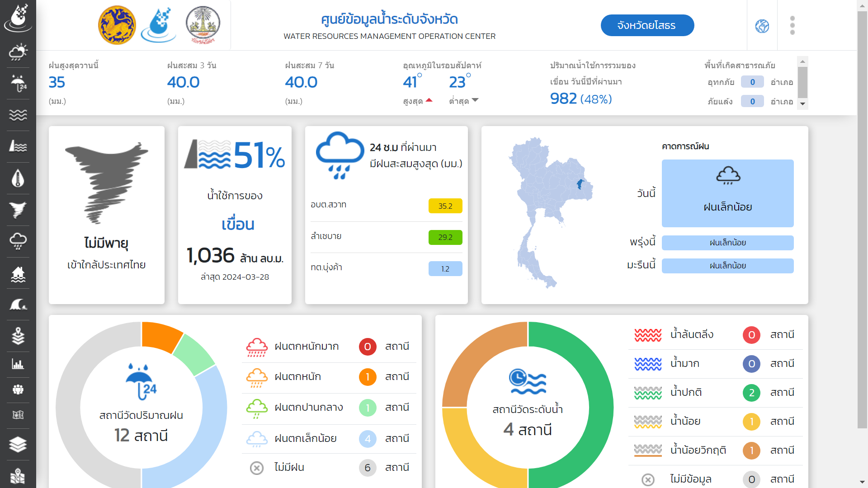
Task: Select the people group sidebar icon
Action: pos(18,389)
